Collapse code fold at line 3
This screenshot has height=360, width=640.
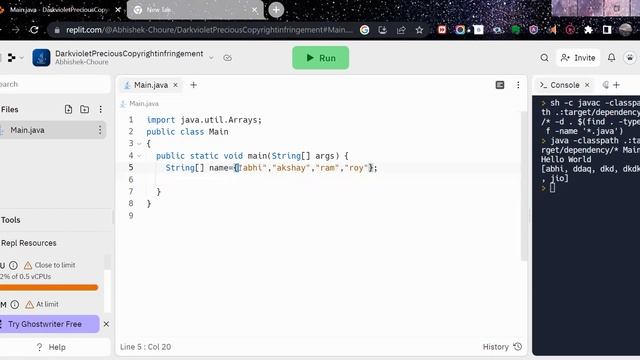tap(139, 144)
